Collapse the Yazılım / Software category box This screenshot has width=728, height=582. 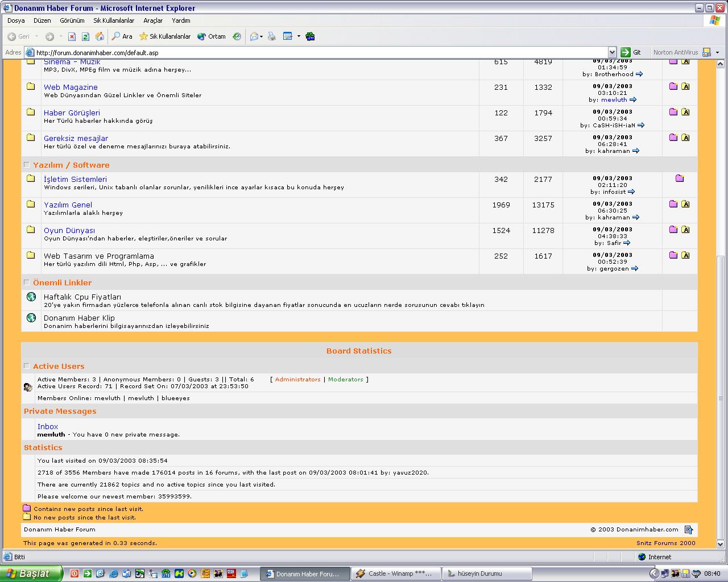tap(26, 165)
